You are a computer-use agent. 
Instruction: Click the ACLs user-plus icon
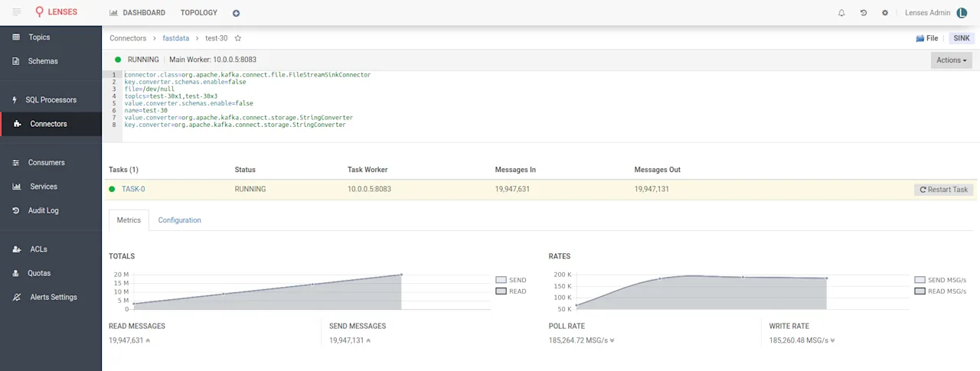point(17,249)
